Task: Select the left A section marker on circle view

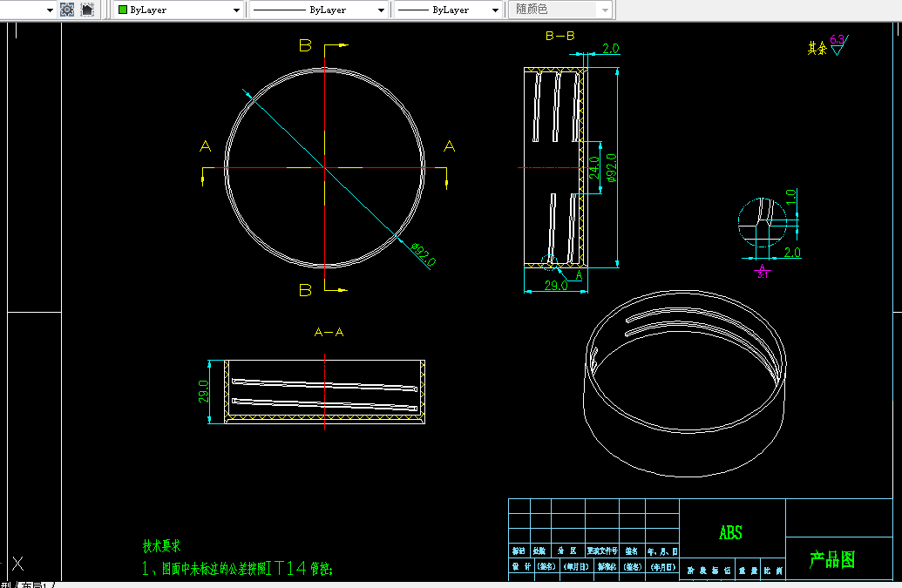Action: pyautogui.click(x=206, y=146)
